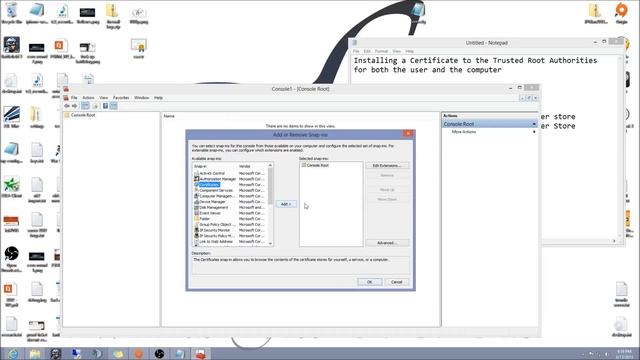The height and width of the screenshot is (360, 640).
Task: Toggle Show/Hide Action Pane toolbar icon
Action: pos(113,106)
